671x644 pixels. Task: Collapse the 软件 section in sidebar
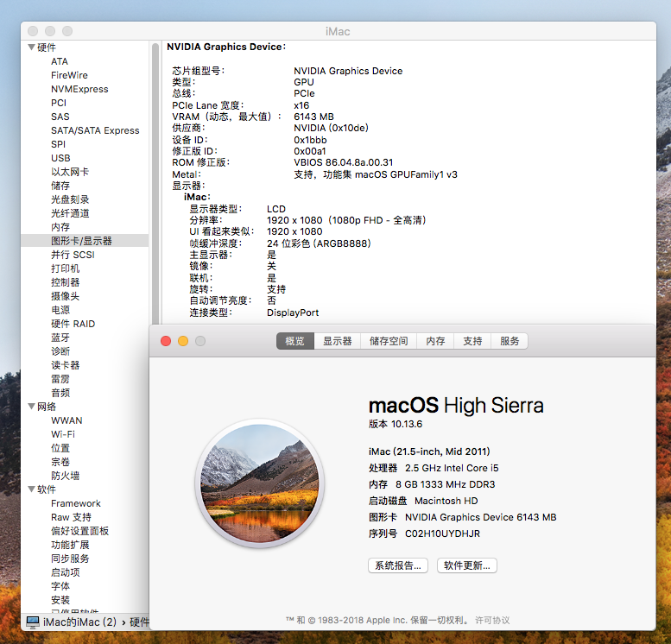(x=31, y=489)
